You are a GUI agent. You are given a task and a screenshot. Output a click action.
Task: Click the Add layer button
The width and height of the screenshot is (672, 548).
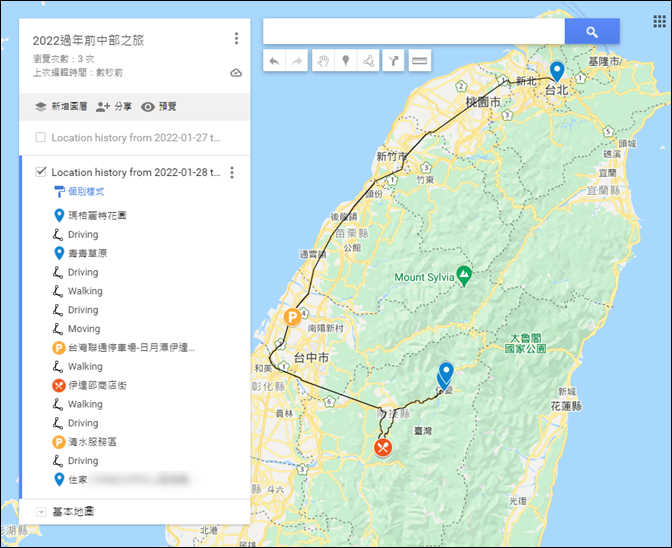[x=61, y=106]
